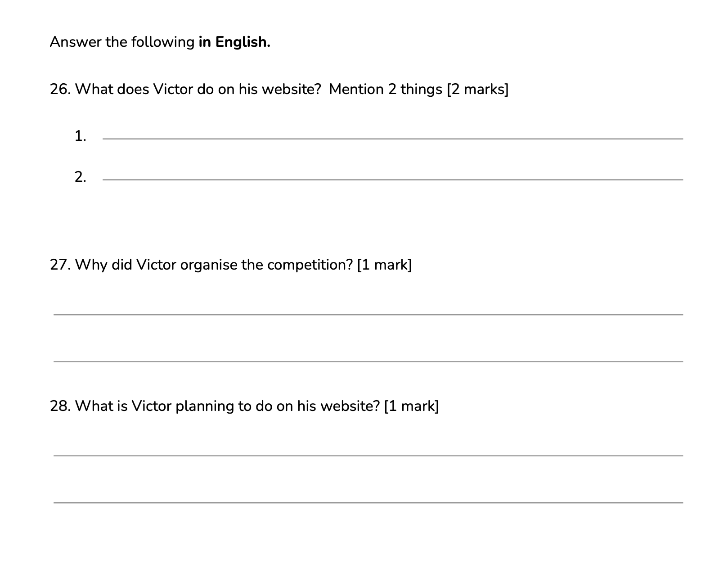The width and height of the screenshot is (728, 577).
Task: Click the list number '2.' under question 26
Action: point(81,177)
